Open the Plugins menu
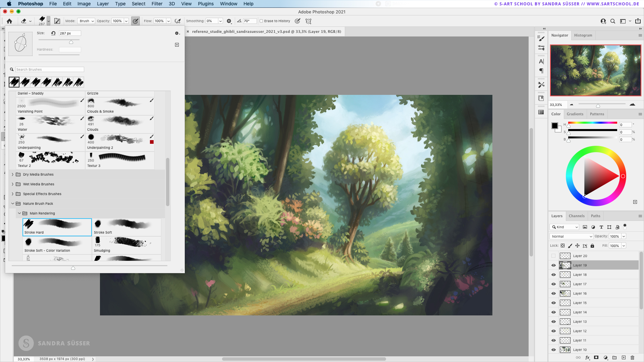Viewport: 644px width, 362px height. tap(206, 4)
